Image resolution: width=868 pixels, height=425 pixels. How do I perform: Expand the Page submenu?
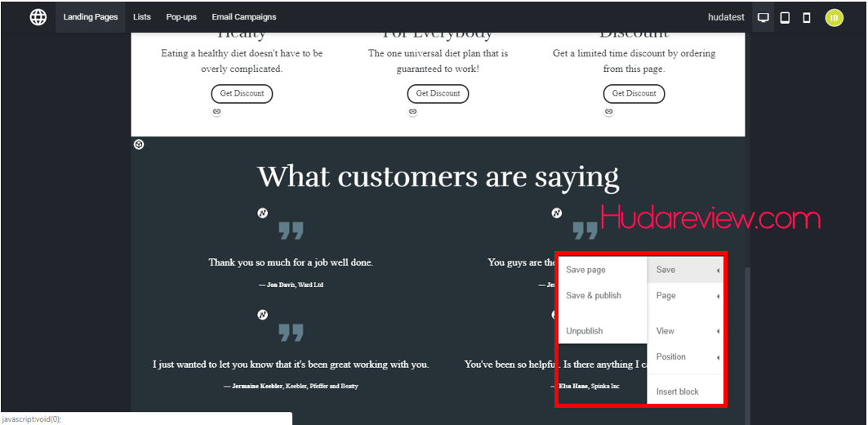686,296
